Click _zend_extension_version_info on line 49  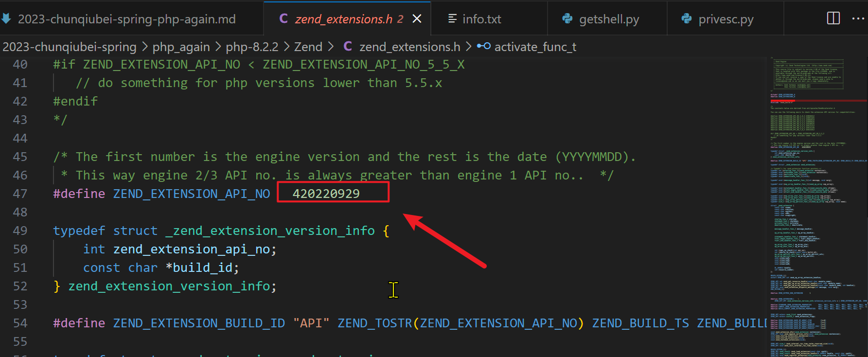tap(270, 231)
